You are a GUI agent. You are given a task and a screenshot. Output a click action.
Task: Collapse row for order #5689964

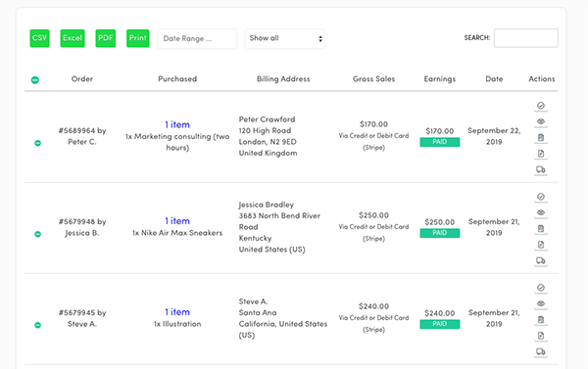click(37, 143)
